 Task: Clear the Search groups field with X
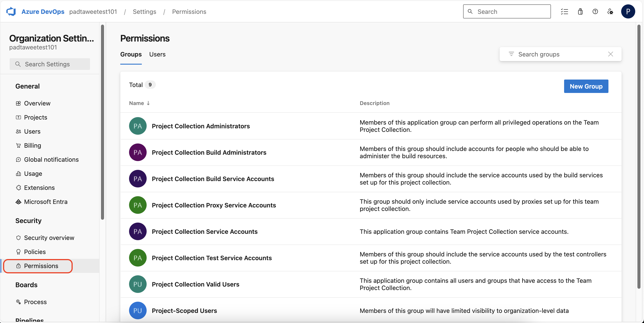tap(610, 54)
